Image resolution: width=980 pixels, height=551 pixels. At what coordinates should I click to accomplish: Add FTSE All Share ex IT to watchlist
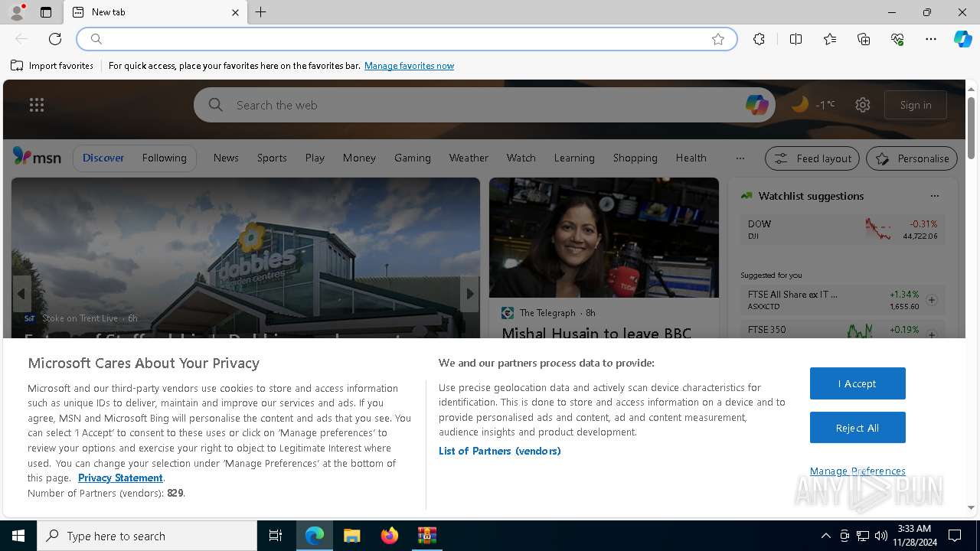932,300
